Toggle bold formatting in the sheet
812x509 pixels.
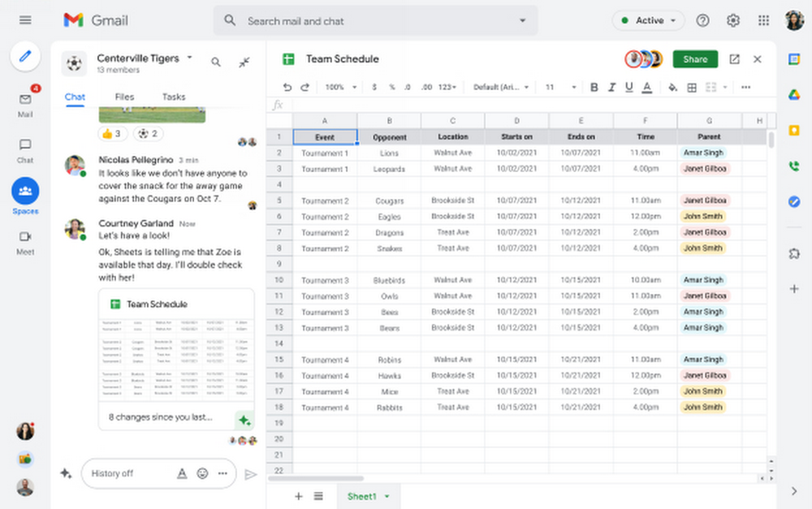click(594, 87)
